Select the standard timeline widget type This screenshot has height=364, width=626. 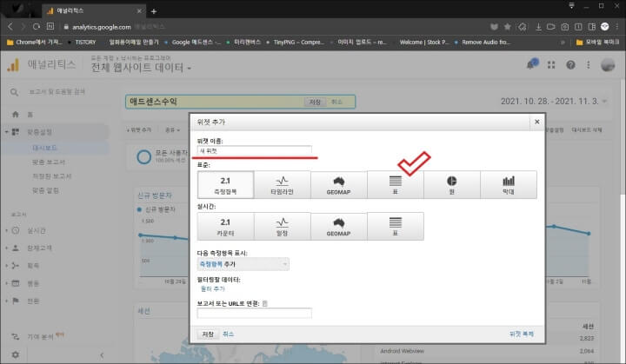pyautogui.click(x=282, y=185)
